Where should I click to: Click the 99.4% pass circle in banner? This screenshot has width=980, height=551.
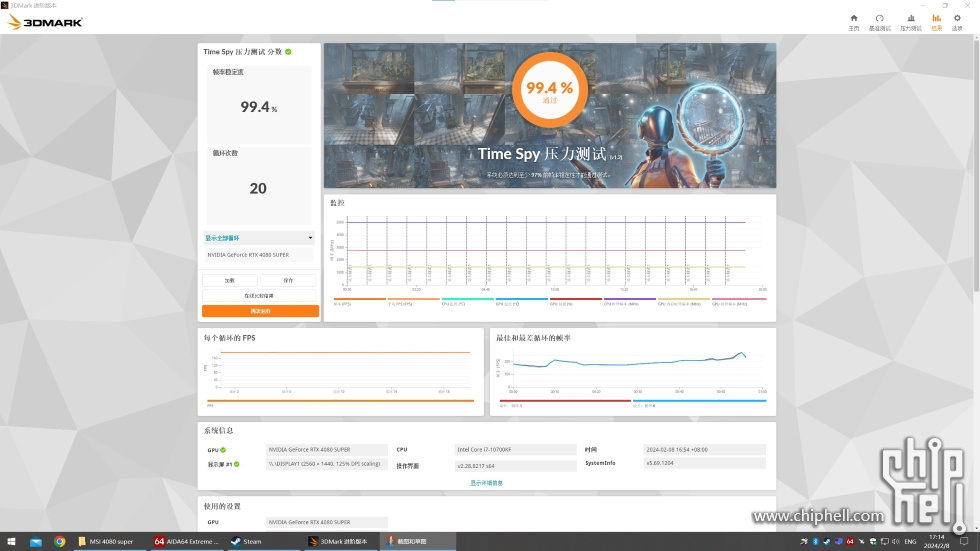click(x=549, y=90)
